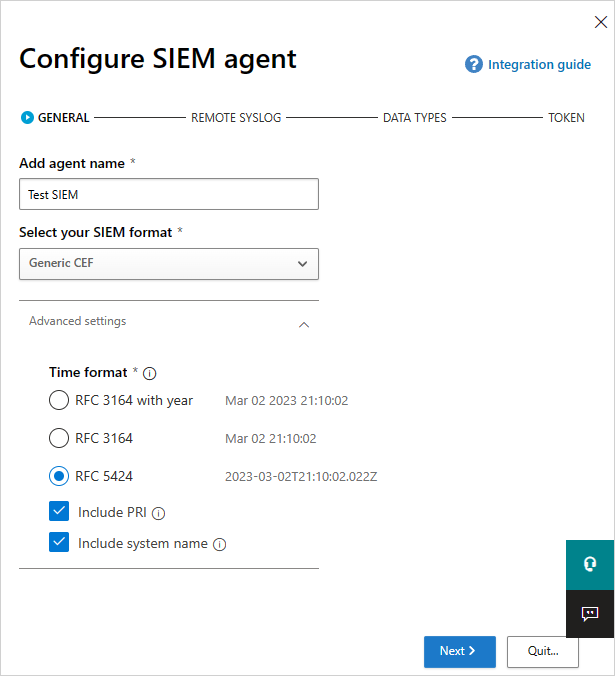615x676 pixels.
Task: Jump to the Data Types step
Action: coord(414,118)
